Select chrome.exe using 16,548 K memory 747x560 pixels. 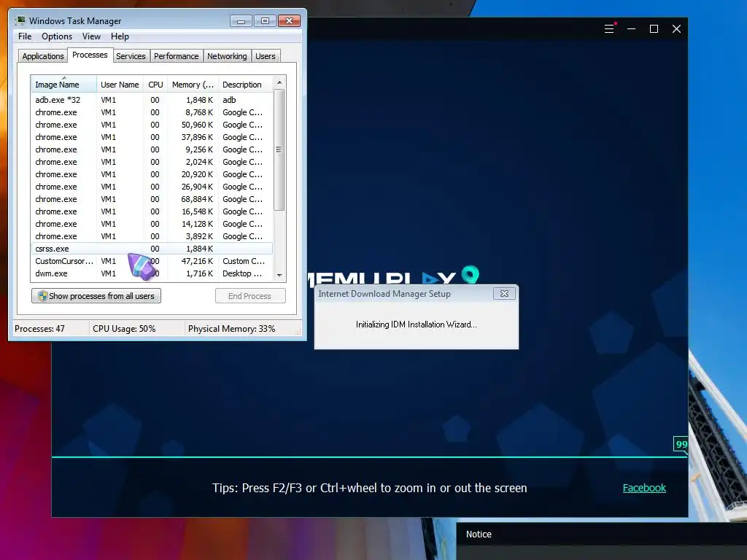(152, 211)
